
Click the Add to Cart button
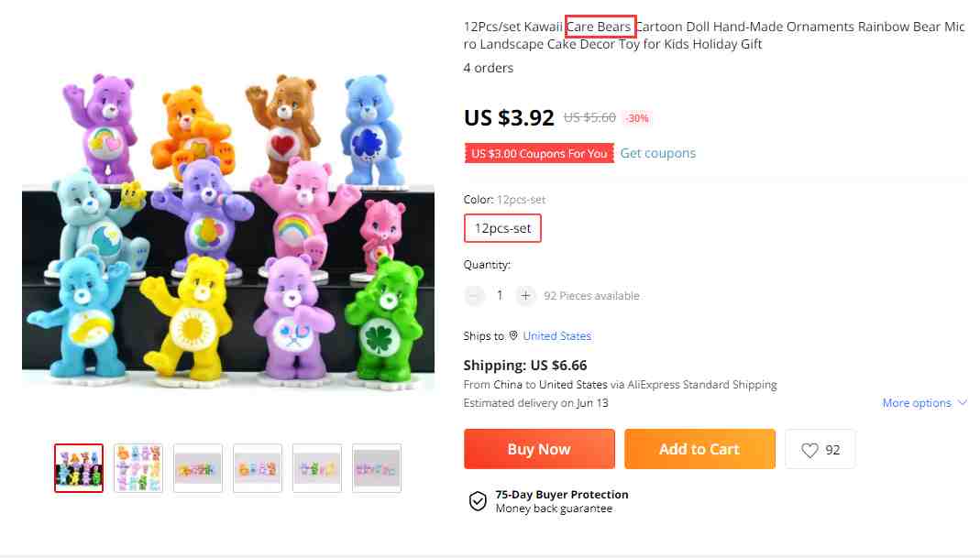[x=699, y=449]
